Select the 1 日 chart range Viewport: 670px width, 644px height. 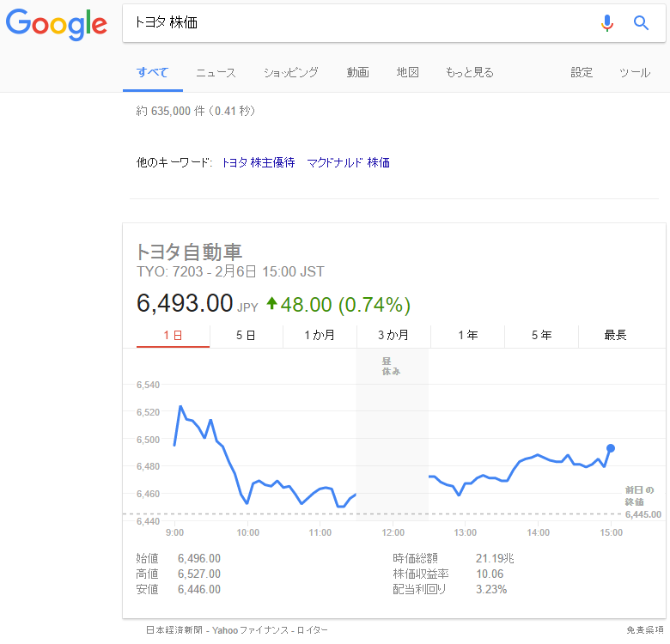pyautogui.click(x=173, y=335)
